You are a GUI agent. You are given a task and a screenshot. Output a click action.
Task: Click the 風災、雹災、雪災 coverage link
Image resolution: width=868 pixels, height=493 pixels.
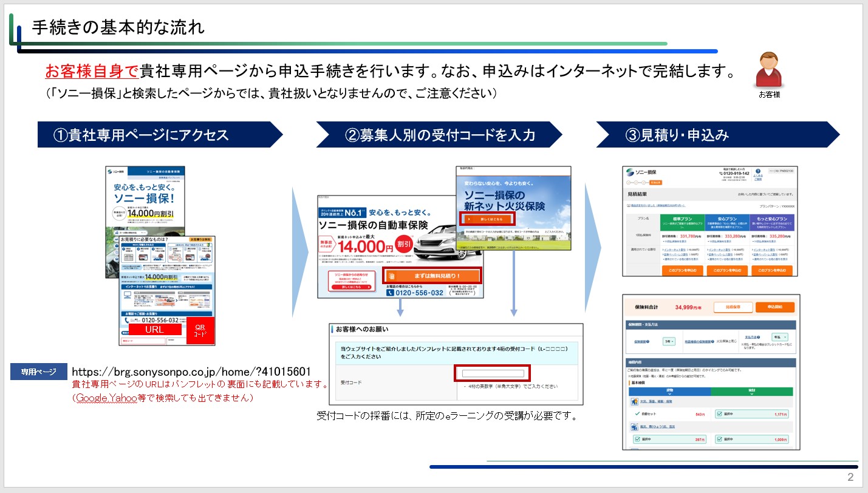tap(658, 427)
